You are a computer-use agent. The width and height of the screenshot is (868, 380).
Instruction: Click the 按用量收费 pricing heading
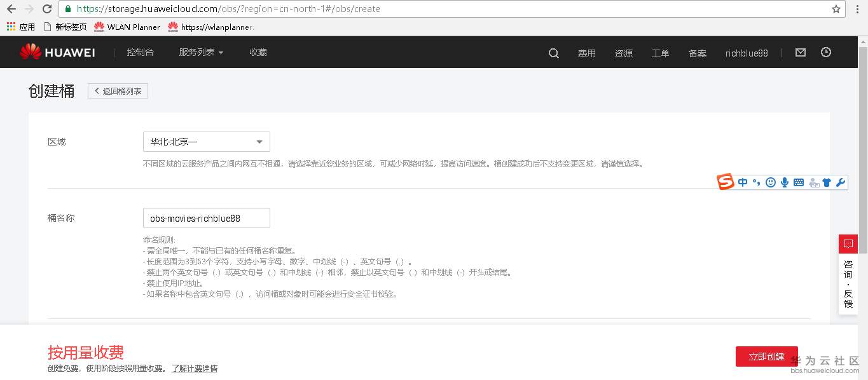tap(86, 352)
